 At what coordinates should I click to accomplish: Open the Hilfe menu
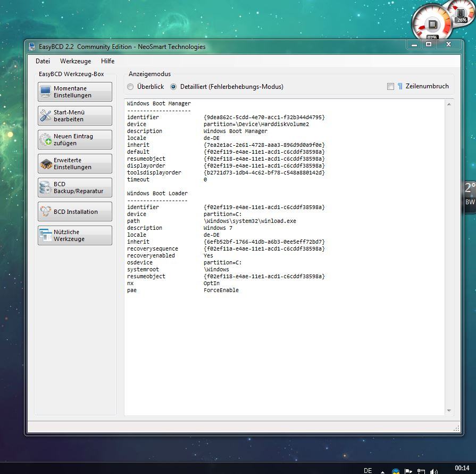coord(108,61)
